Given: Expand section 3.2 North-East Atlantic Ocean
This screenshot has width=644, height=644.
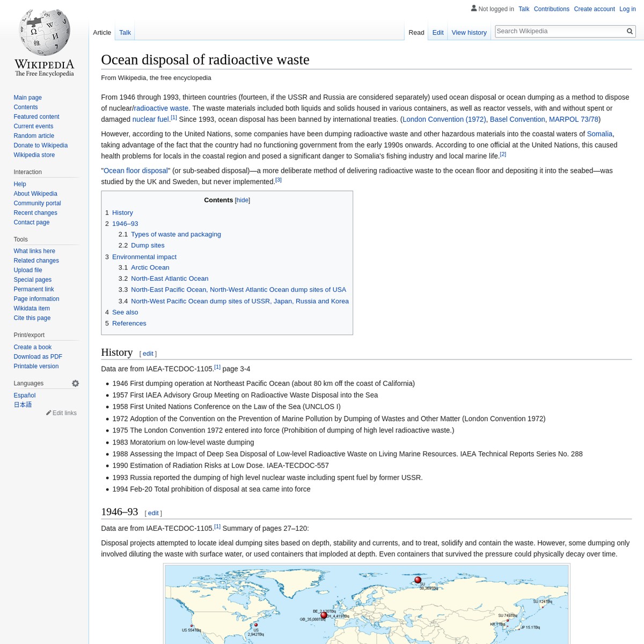Looking at the screenshot, I should click(169, 278).
